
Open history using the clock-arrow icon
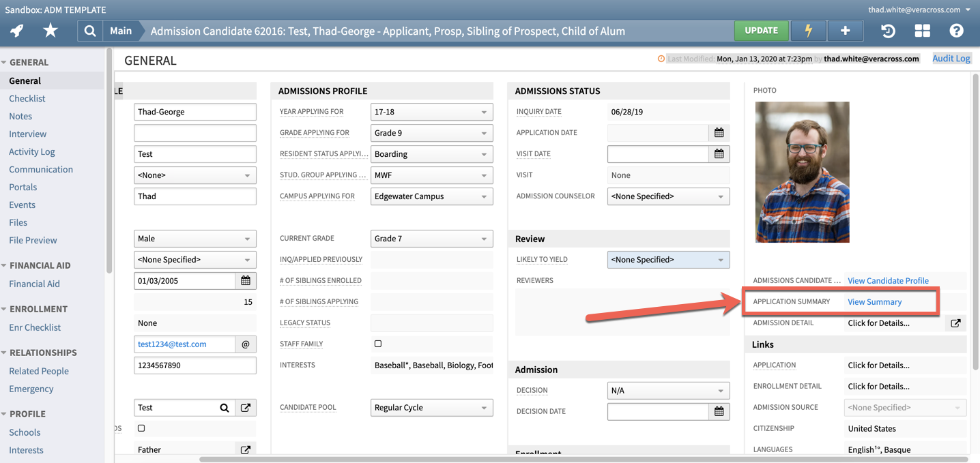(x=887, y=30)
